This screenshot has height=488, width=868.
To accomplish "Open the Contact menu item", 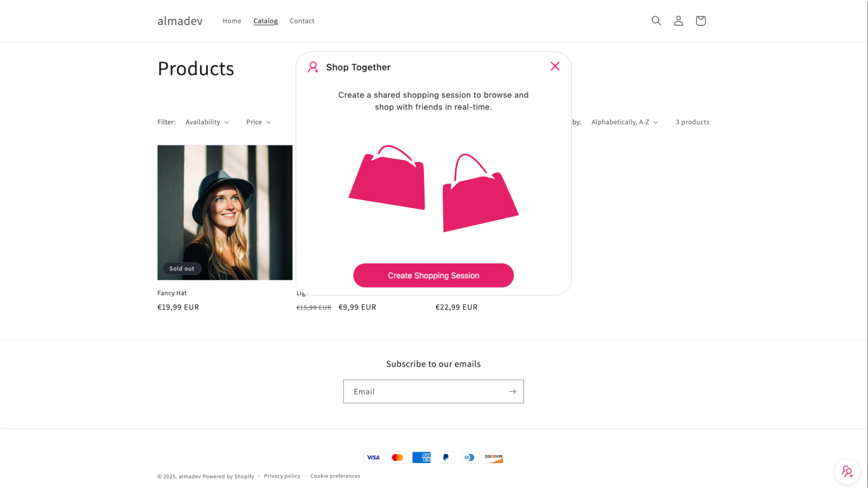I will [302, 21].
